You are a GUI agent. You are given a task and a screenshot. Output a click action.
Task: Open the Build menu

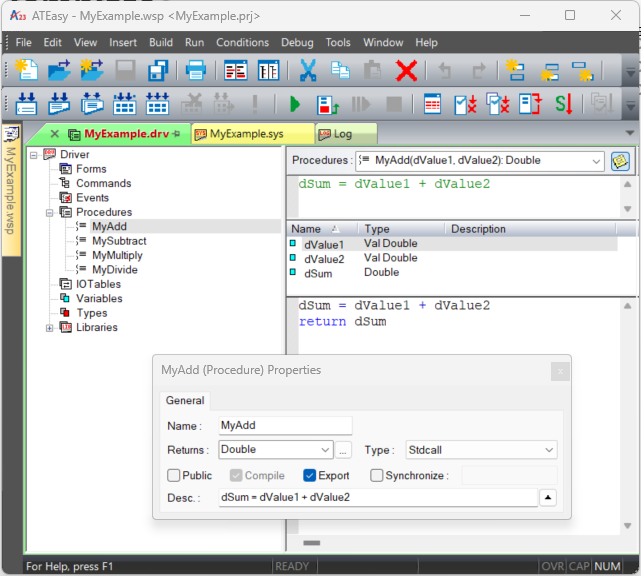(161, 43)
